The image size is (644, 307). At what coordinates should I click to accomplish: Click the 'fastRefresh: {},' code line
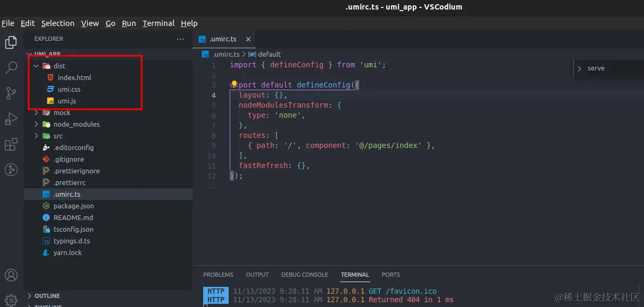pos(274,165)
